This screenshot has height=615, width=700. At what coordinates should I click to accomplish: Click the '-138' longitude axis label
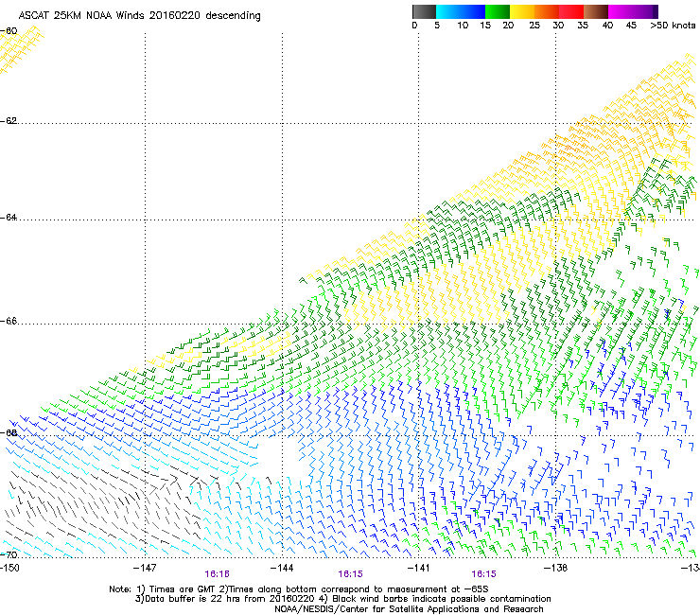click(x=555, y=568)
